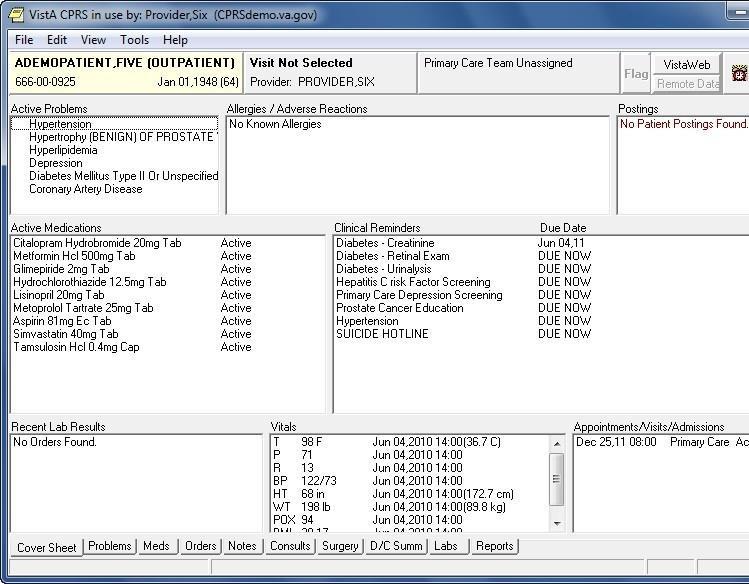This screenshot has width=749, height=584.
Task: Switch to the D/C Summ tab
Action: [x=396, y=546]
